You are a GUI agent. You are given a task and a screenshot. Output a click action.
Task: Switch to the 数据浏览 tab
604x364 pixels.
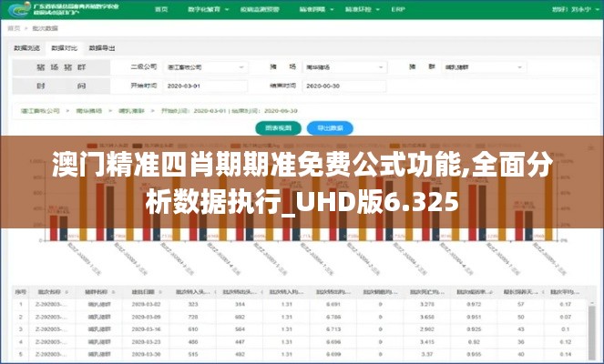[x=26, y=46]
